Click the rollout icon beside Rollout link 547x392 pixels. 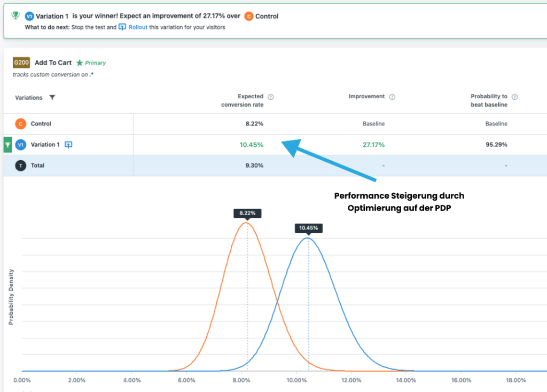[122, 27]
